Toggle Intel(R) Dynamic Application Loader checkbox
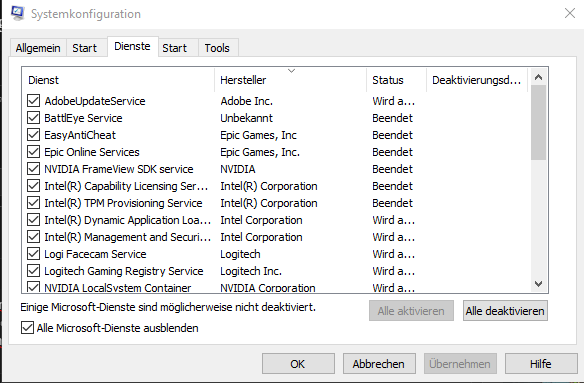Image resolution: width=584 pixels, height=383 pixels. pos(34,220)
